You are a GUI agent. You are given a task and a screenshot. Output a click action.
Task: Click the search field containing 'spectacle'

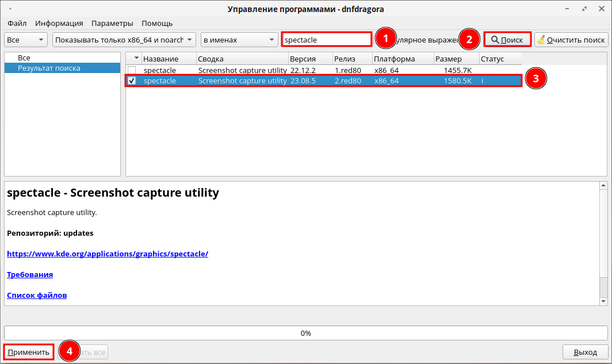point(326,40)
